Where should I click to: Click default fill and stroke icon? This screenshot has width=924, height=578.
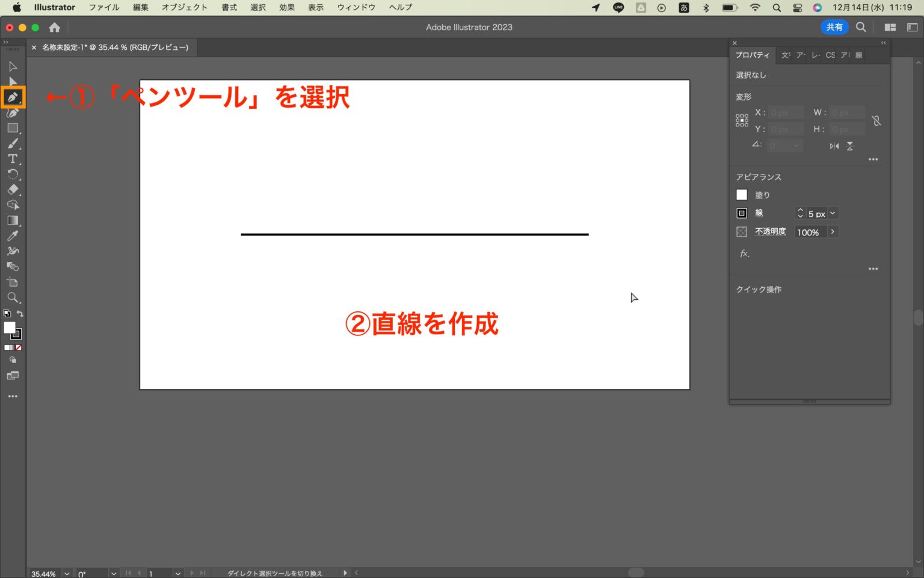[7, 314]
